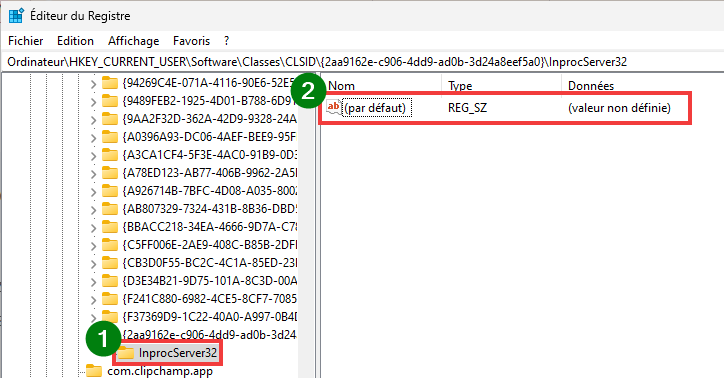Select the com.clipchamp.app key
This screenshot has height=378, width=724.
(x=160, y=371)
